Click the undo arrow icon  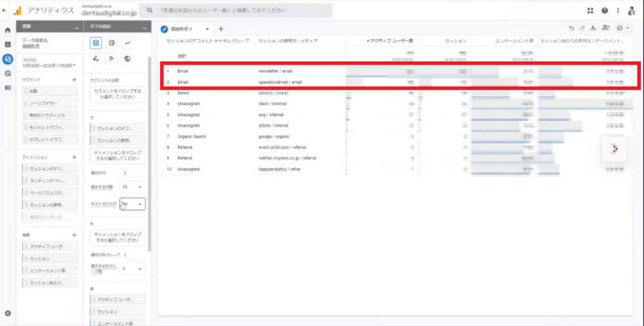click(x=571, y=29)
